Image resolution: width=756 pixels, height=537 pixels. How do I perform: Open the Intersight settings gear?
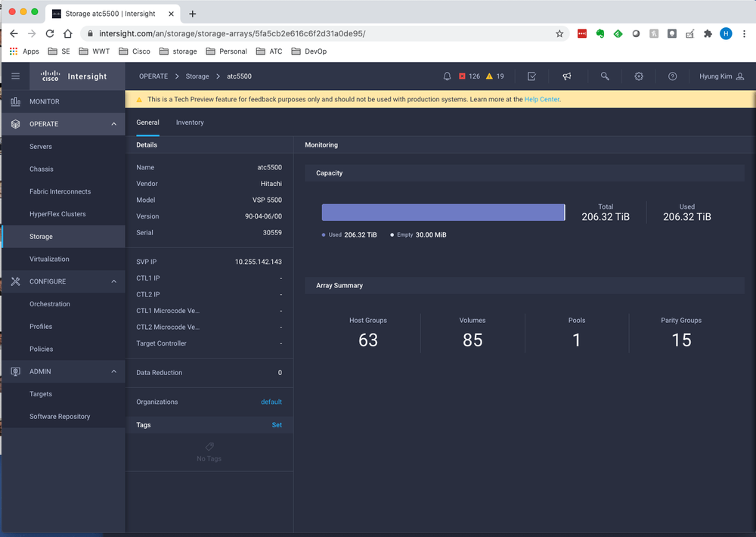(639, 76)
